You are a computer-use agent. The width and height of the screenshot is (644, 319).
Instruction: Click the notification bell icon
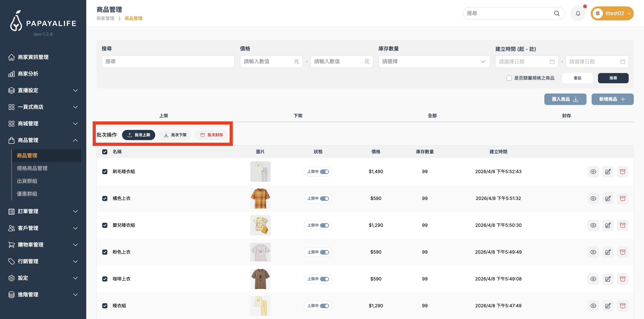coord(578,13)
